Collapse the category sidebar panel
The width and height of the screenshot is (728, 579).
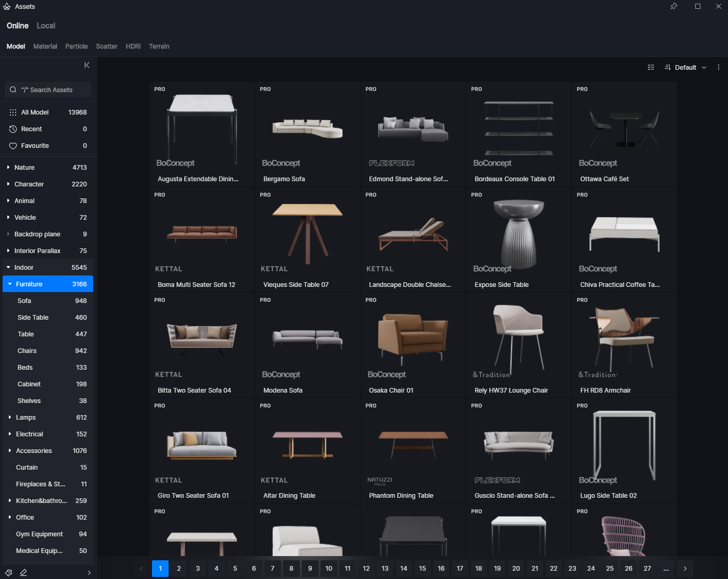pos(87,65)
